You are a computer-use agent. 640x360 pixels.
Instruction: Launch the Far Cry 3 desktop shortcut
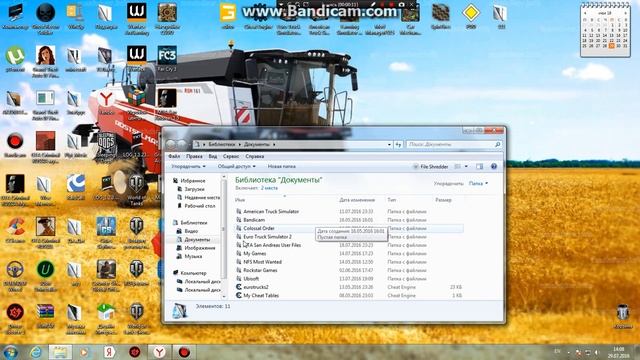coord(167,56)
